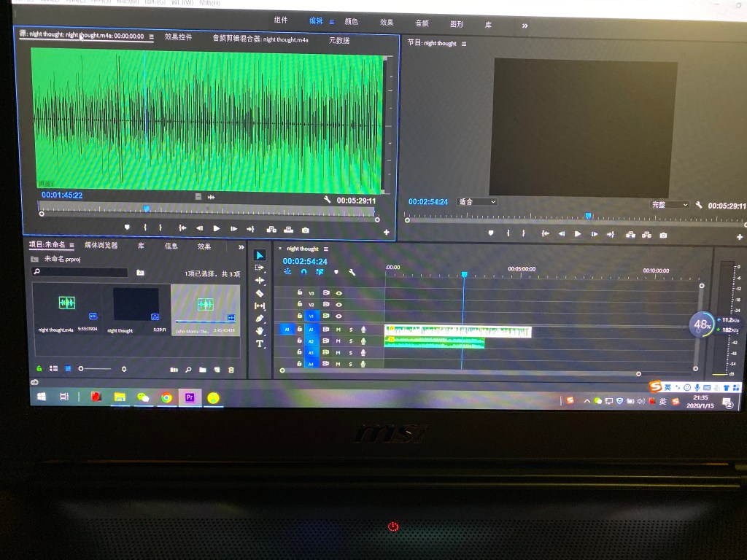Choose the Hand tool
The image size is (747, 560).
pyautogui.click(x=260, y=331)
